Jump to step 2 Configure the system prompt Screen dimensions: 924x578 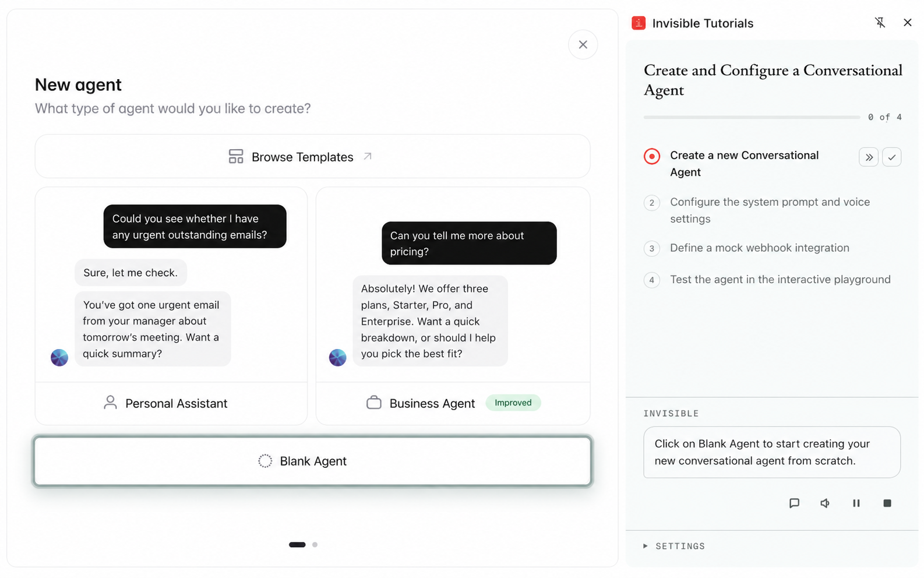point(770,210)
